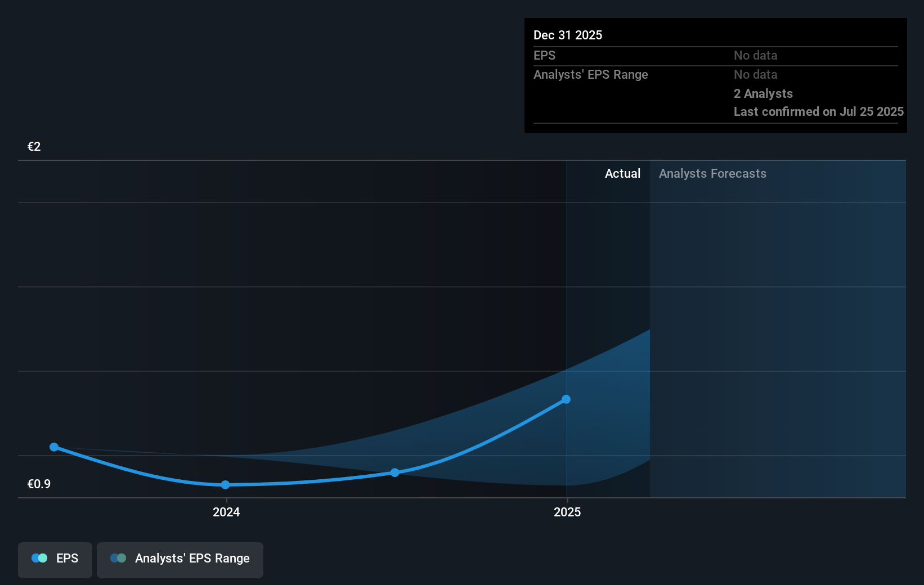Click the 2025 x-axis label
Viewport: 924px width, 585px height.
[x=567, y=512]
